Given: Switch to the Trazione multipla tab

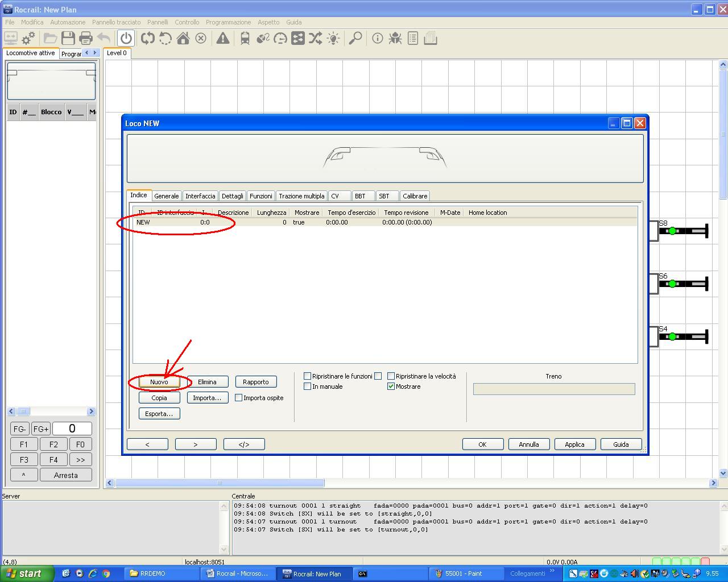Looking at the screenshot, I should (x=301, y=196).
